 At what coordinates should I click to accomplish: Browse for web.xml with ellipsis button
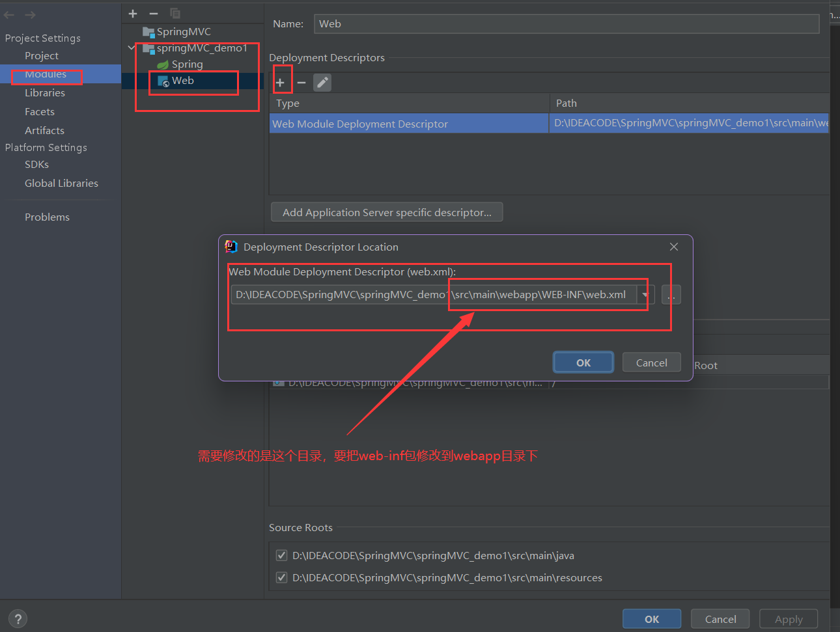pyautogui.click(x=671, y=295)
